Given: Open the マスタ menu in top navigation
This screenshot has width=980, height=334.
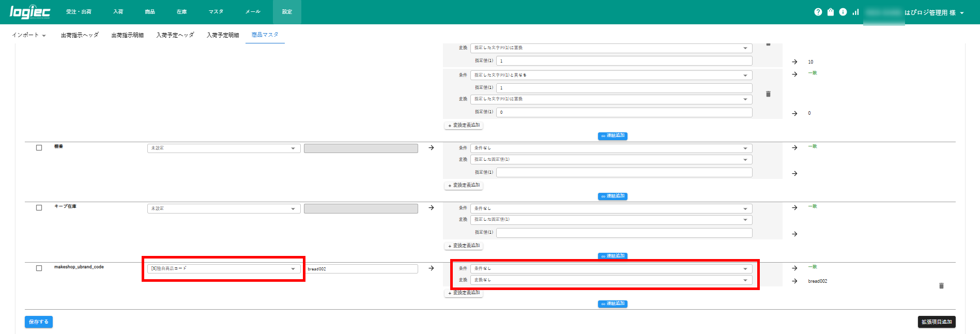Looking at the screenshot, I should (216, 12).
